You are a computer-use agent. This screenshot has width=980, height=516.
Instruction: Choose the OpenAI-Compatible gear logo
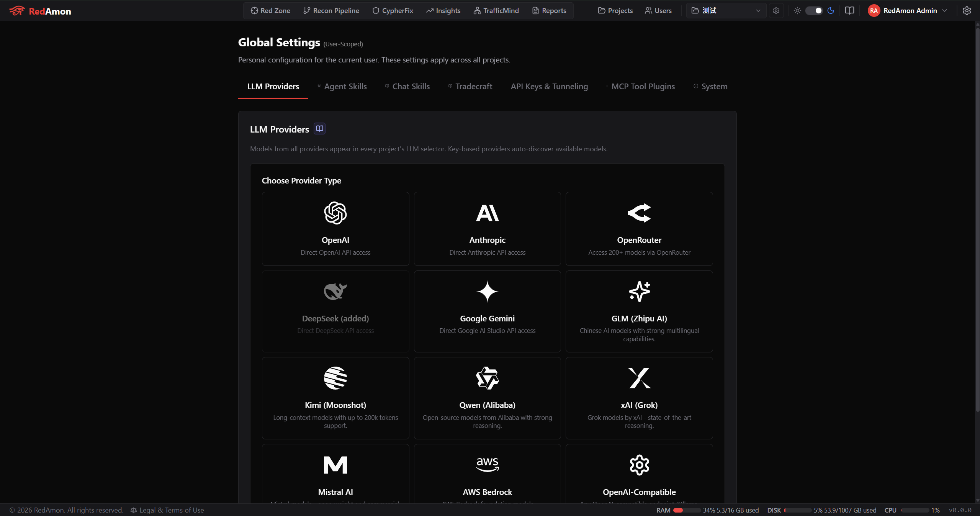(x=639, y=465)
